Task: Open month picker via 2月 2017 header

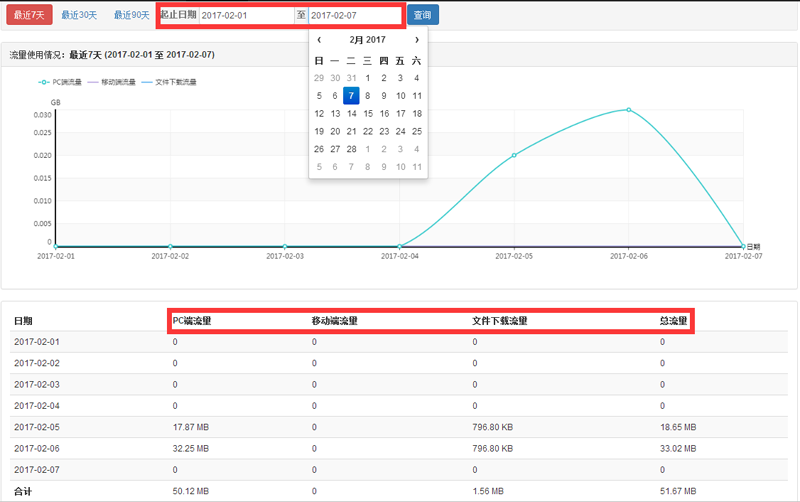Action: pyautogui.click(x=367, y=40)
